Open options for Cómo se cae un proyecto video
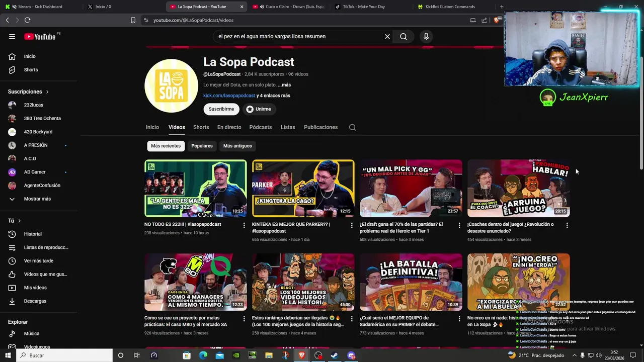The image size is (644, 362). [x=244, y=319]
